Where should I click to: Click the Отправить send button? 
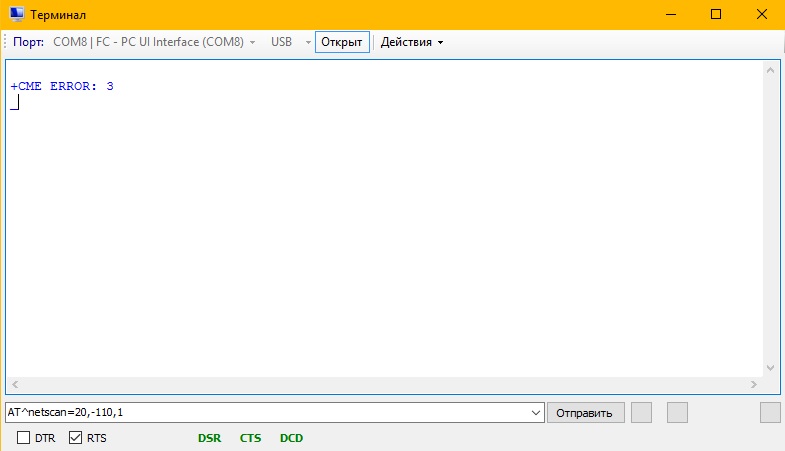coord(585,413)
